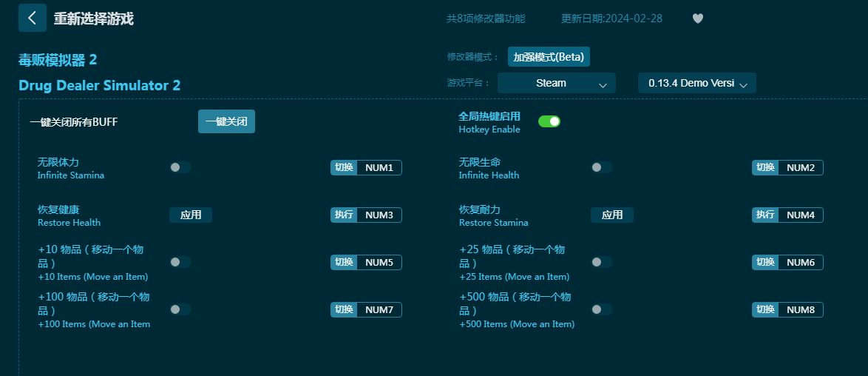Image resolution: width=868 pixels, height=376 pixels.
Task: Turn on Infinite Health toggle
Action: coord(601,167)
